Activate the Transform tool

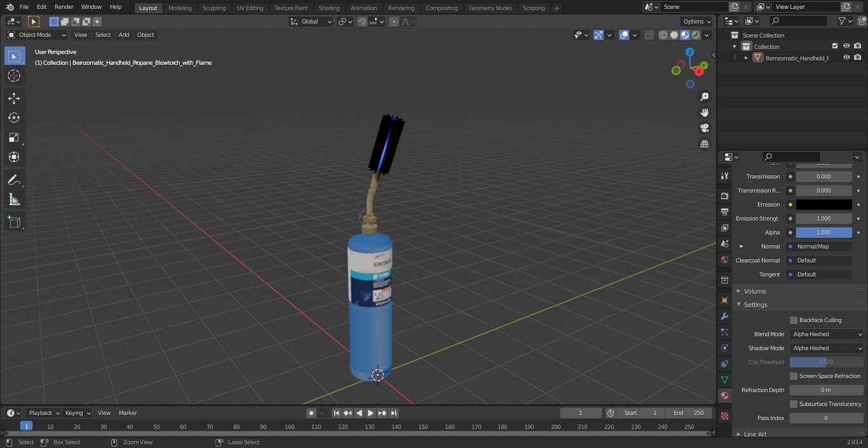(x=14, y=157)
